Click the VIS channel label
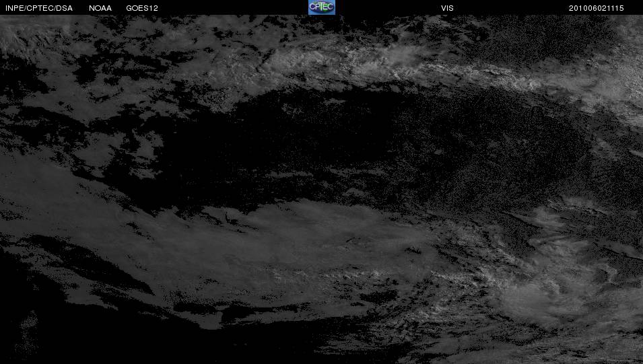The image size is (643, 364). point(447,8)
